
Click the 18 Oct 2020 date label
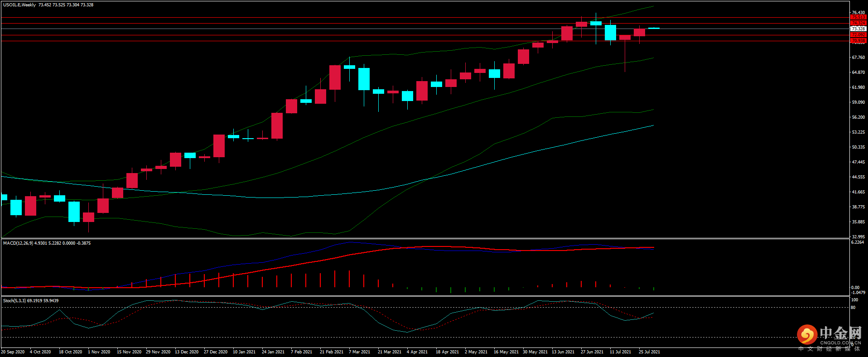tap(71, 352)
